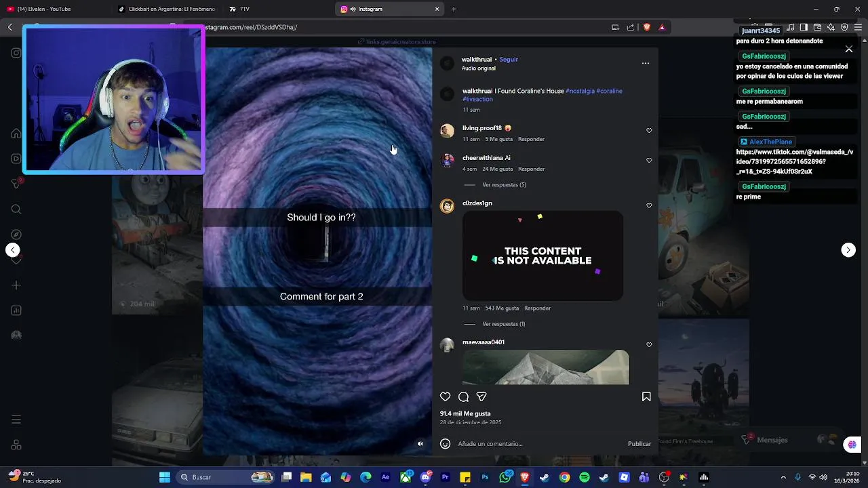The height and width of the screenshot is (488, 868).
Task: Open the emoji picker in comment box
Action: click(x=445, y=444)
